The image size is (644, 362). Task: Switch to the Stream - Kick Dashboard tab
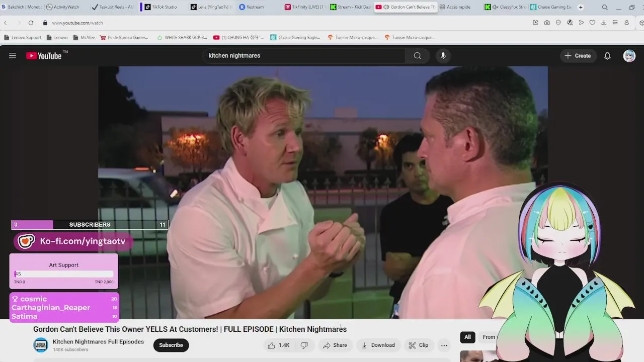coord(351,7)
